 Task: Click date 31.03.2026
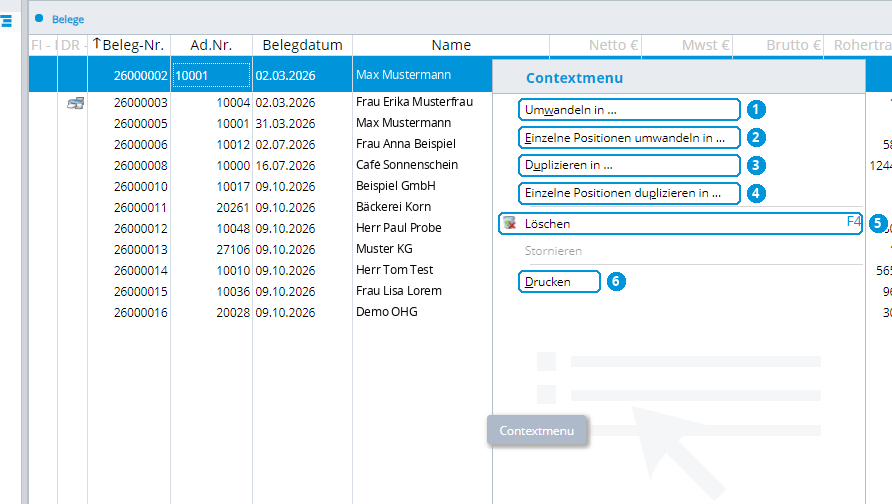pyautogui.click(x=285, y=123)
